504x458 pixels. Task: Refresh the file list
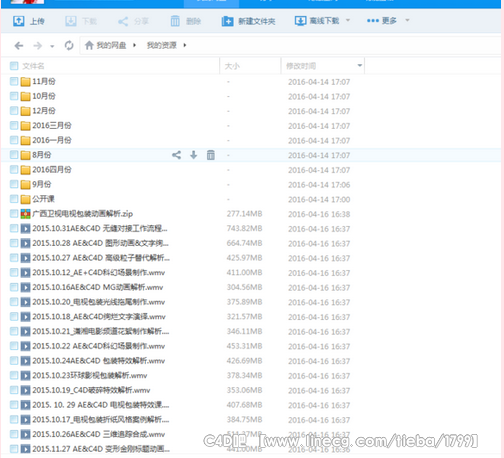coord(69,45)
